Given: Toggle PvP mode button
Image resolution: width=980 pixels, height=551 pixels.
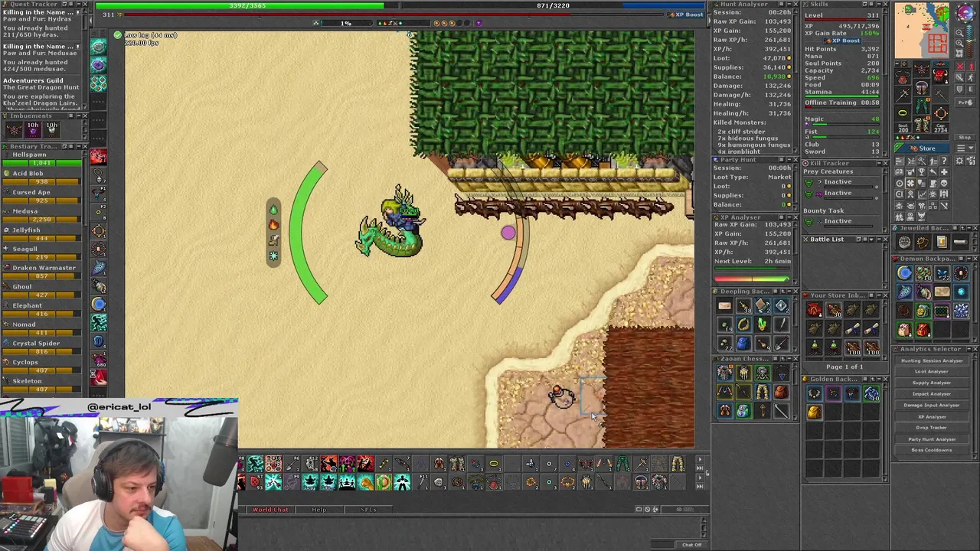Looking at the screenshot, I should coord(965,103).
